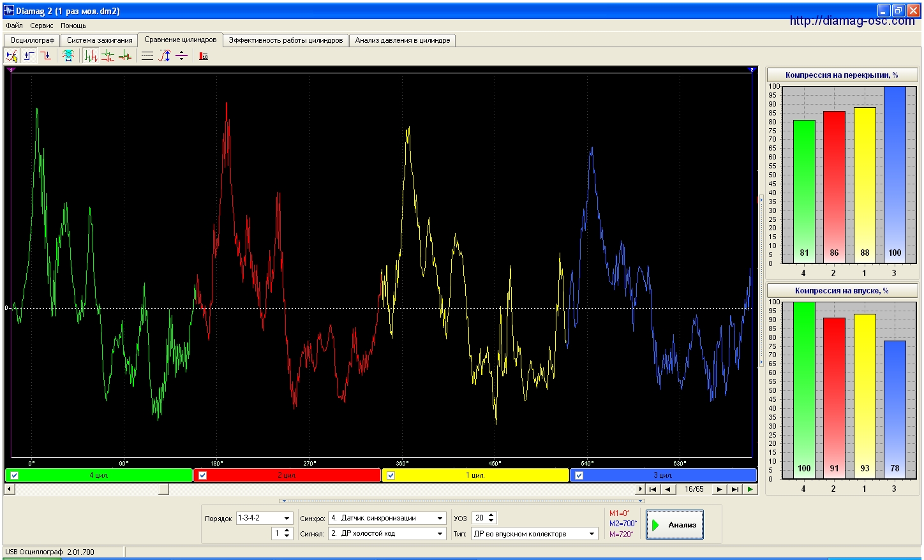The width and height of the screenshot is (924, 560).
Task: Click the Diamag 2 title bar app icon
Action: (9, 11)
